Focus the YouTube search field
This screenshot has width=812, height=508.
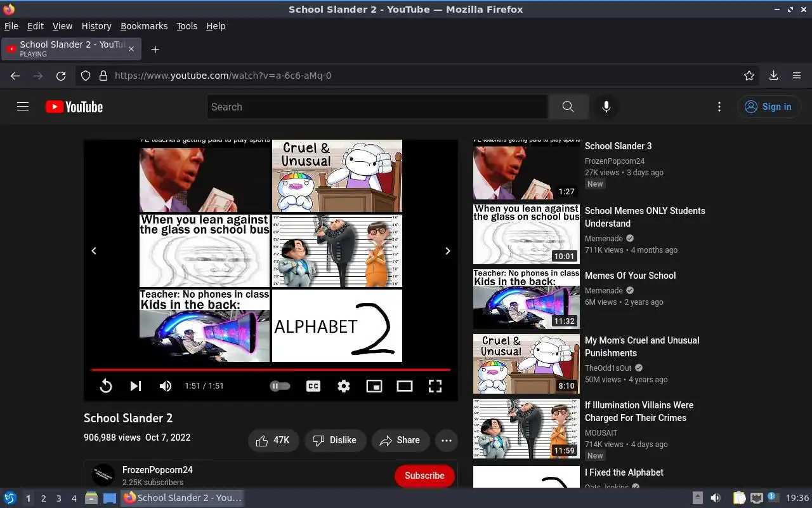pos(377,107)
